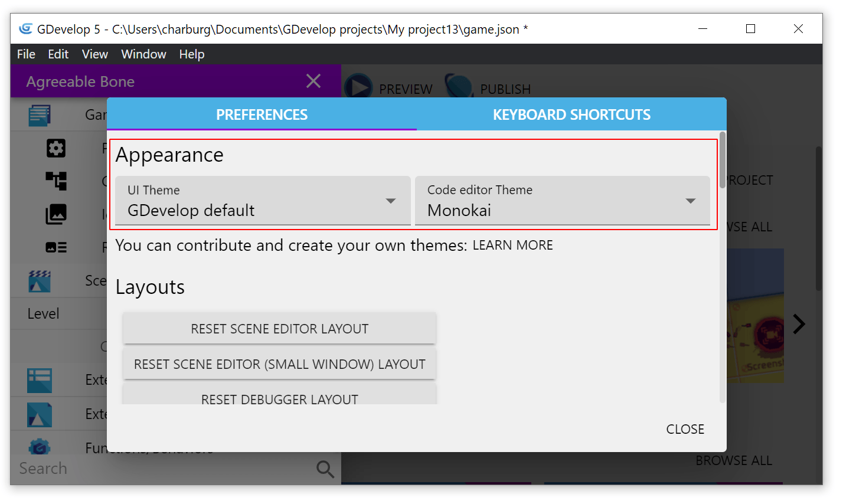Click the preferences dialog scrollbar
This screenshot has height=504, width=843.
click(723, 161)
